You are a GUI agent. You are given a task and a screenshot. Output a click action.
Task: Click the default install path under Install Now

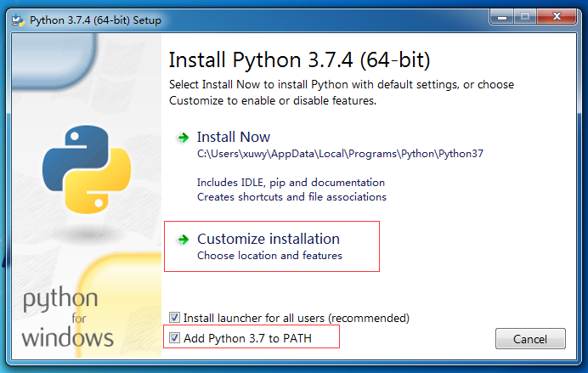[340, 154]
